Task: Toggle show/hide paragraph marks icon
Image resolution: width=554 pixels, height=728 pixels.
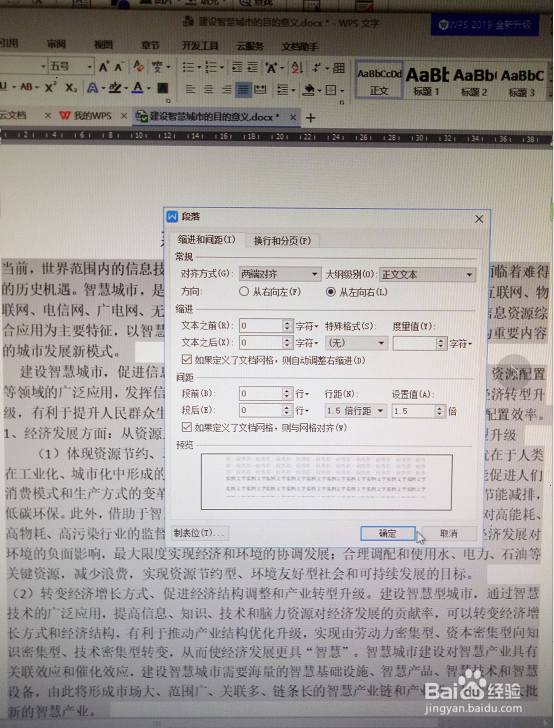Action: pos(318,68)
